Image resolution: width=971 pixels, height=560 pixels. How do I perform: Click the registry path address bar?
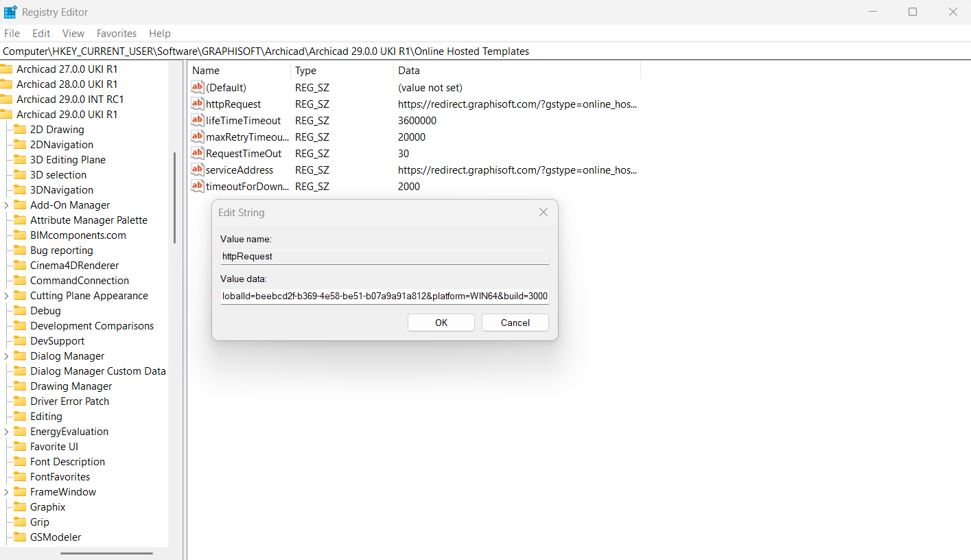click(x=485, y=51)
